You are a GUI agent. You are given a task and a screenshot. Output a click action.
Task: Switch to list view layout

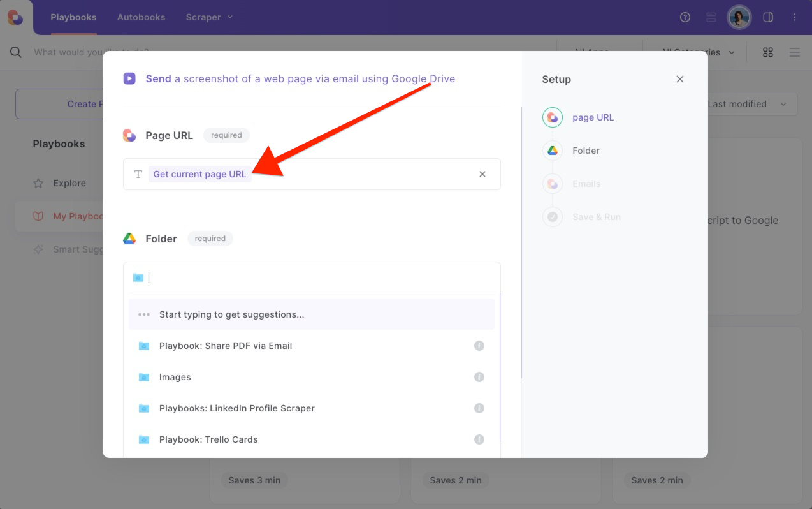794,52
